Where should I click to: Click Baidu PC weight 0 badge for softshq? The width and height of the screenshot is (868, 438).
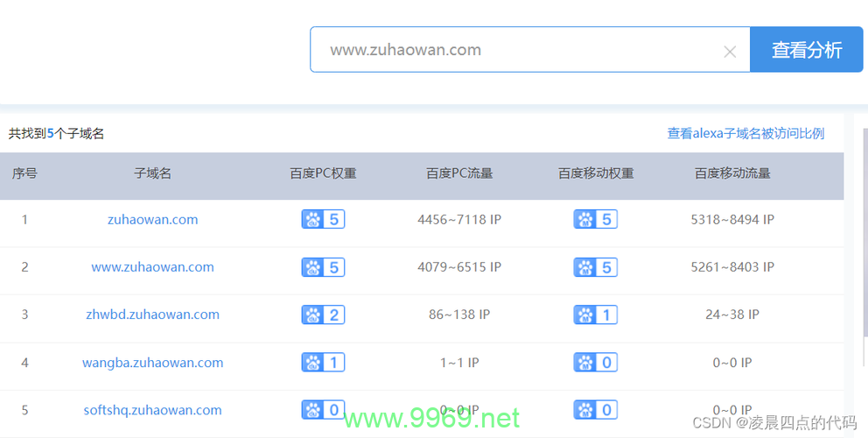click(323, 410)
